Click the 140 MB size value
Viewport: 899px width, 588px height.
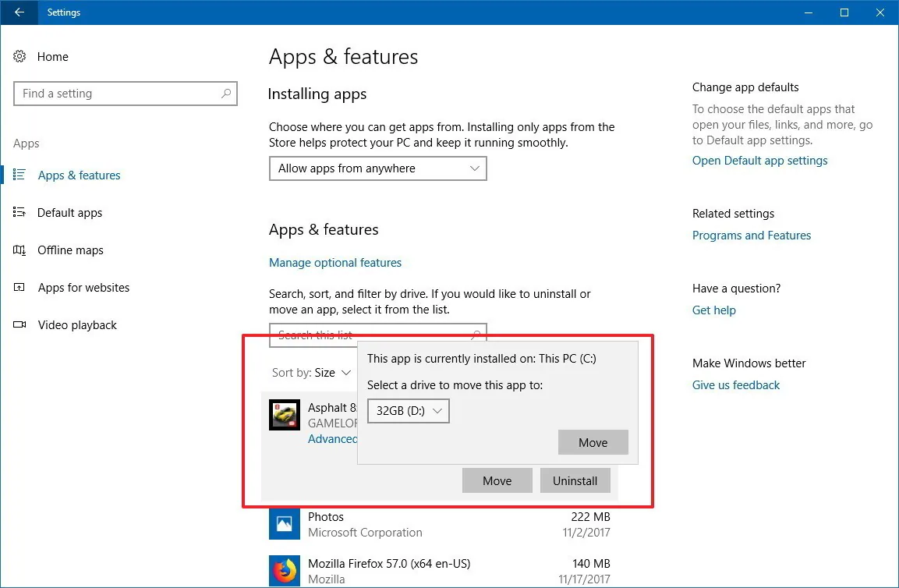(x=591, y=563)
